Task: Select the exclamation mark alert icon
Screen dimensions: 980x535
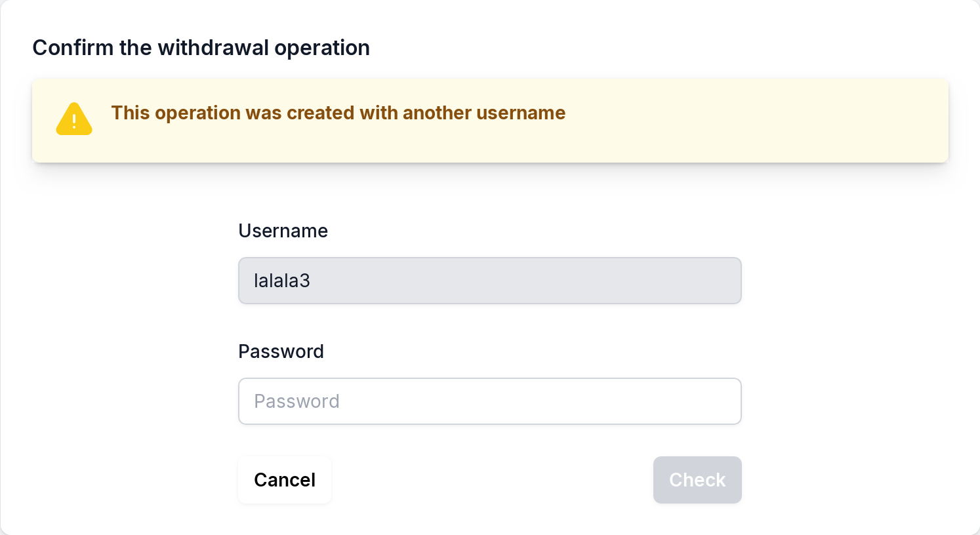Action: point(74,120)
